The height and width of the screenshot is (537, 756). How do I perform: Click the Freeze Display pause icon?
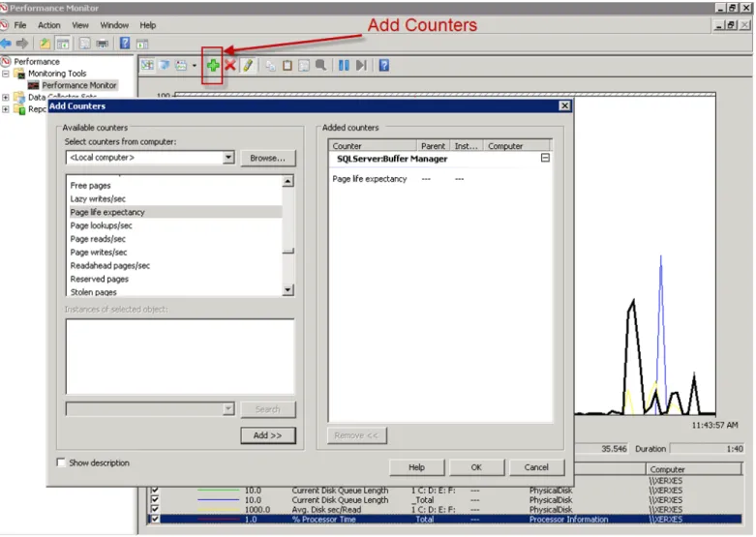[344, 65]
